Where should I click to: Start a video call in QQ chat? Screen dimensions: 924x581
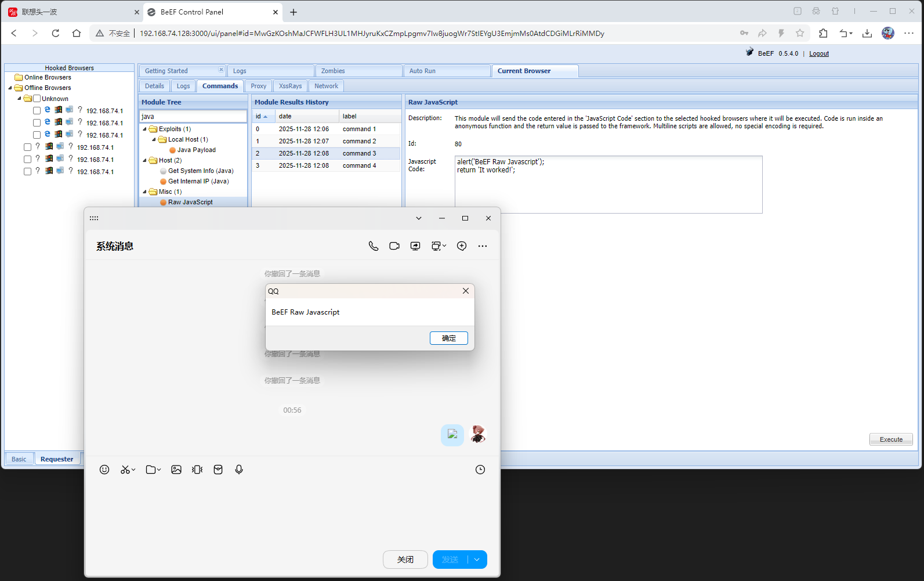[x=394, y=246]
